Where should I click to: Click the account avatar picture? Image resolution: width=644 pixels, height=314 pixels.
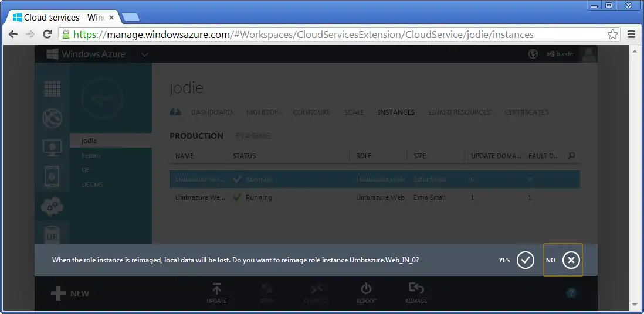pos(589,54)
